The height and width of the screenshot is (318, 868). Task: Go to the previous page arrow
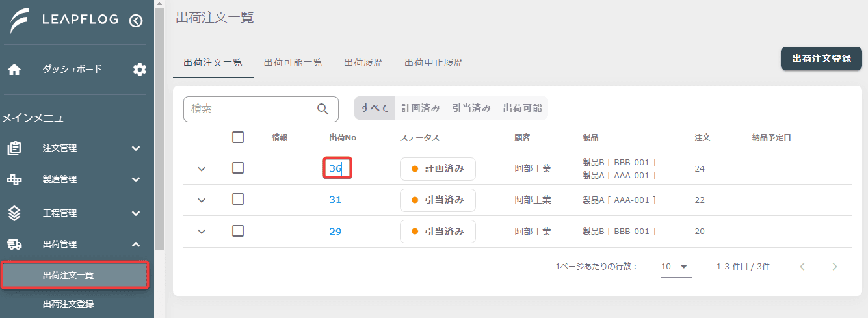[802, 267]
